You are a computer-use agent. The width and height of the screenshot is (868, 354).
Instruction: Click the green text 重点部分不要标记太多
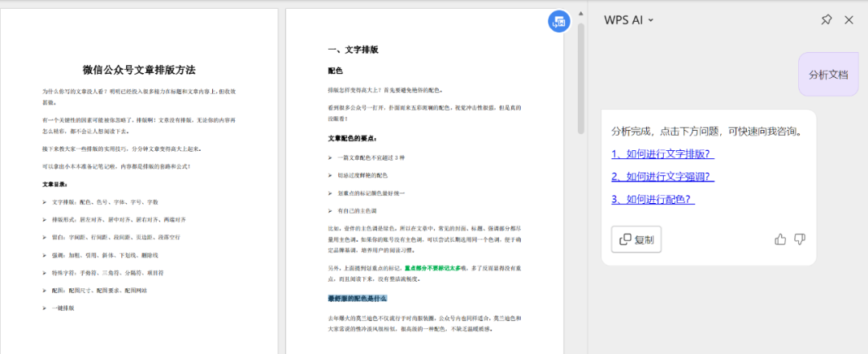[433, 268]
